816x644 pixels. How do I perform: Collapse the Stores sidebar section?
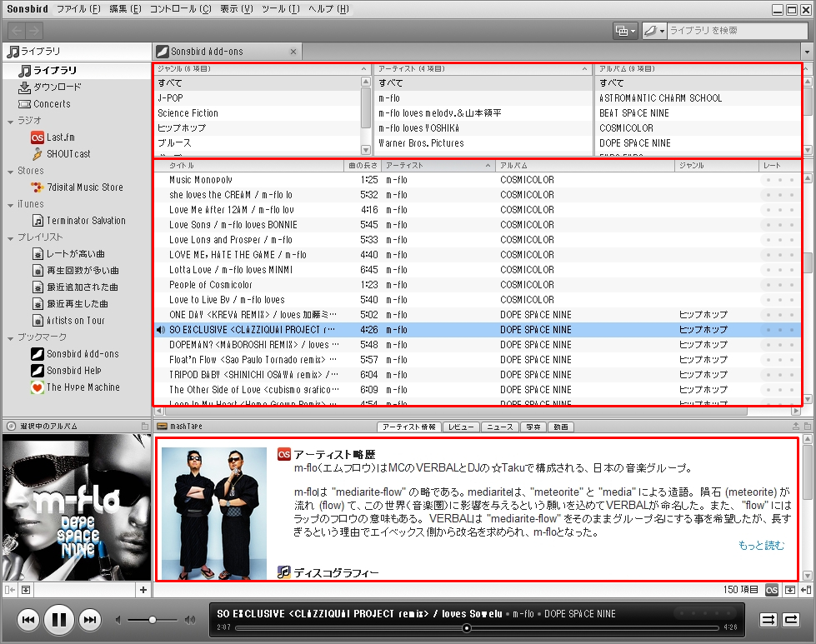10,172
